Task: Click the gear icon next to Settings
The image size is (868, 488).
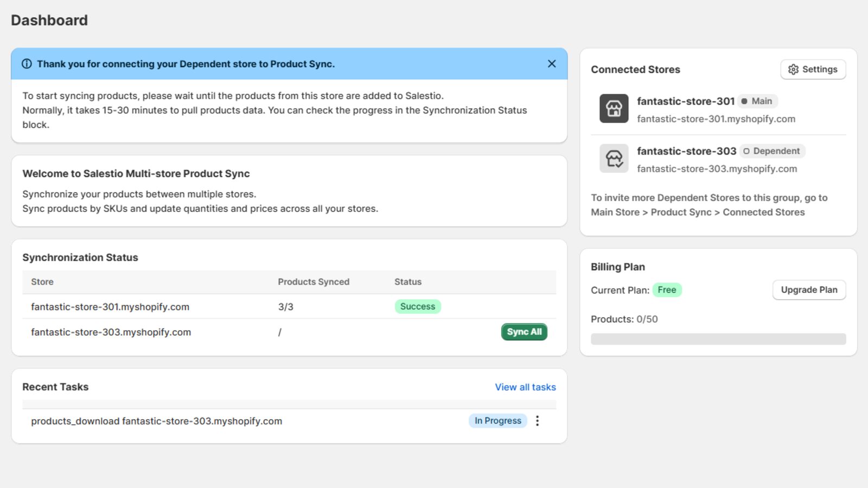Action: 793,69
